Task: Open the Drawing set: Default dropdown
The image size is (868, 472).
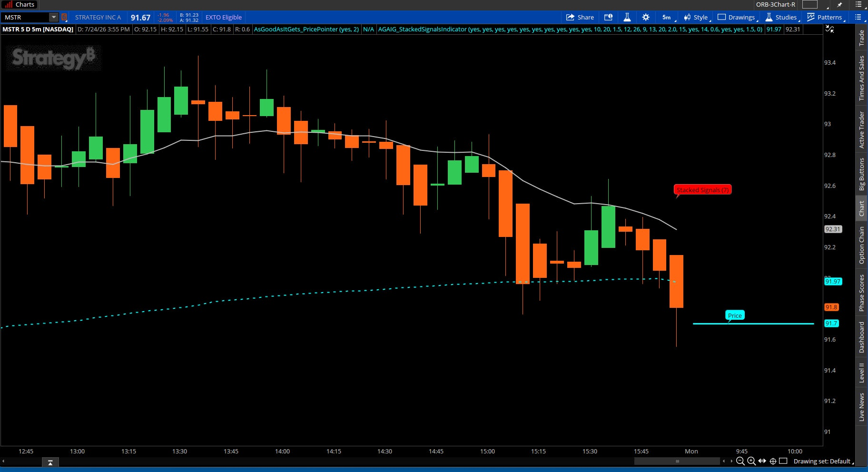Action: [823, 462]
